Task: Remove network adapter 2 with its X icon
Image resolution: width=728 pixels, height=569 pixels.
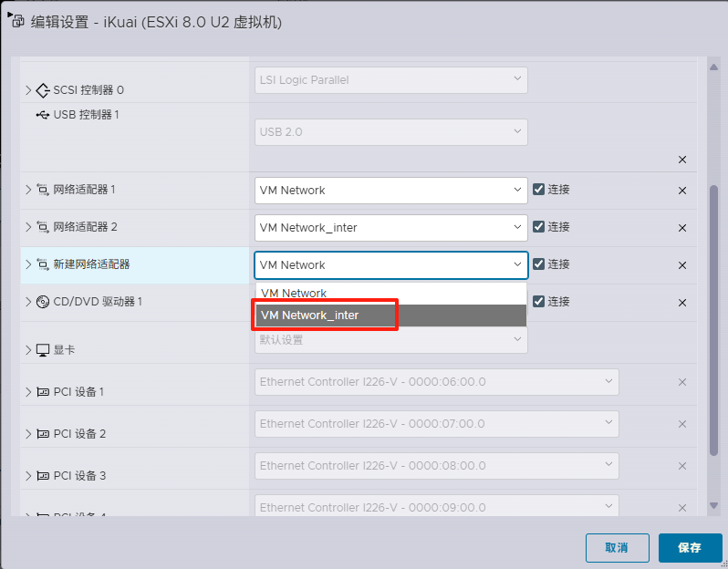Action: (682, 228)
